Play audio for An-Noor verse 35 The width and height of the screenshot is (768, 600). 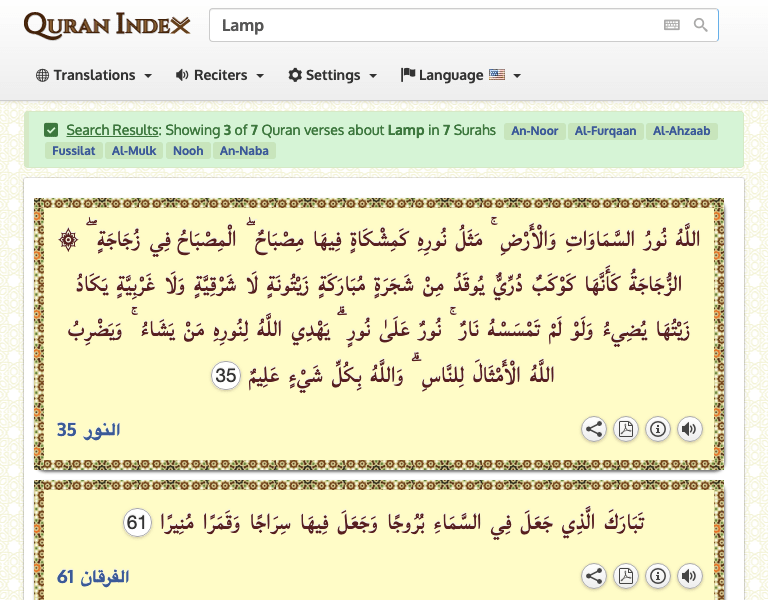[689, 430]
